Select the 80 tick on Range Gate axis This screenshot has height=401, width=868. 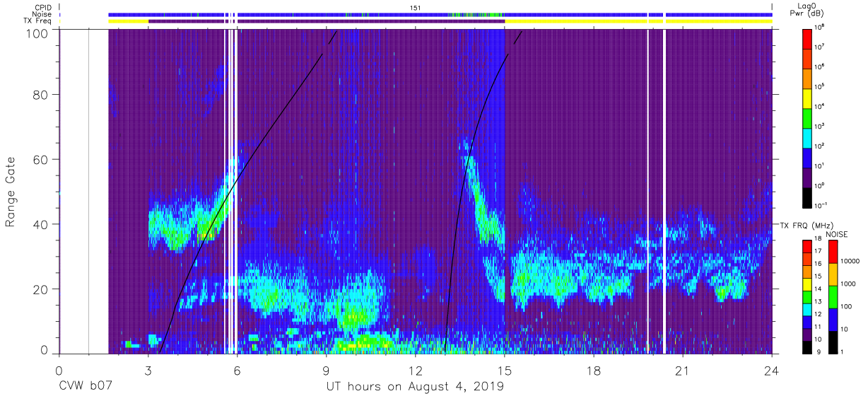tap(41, 94)
